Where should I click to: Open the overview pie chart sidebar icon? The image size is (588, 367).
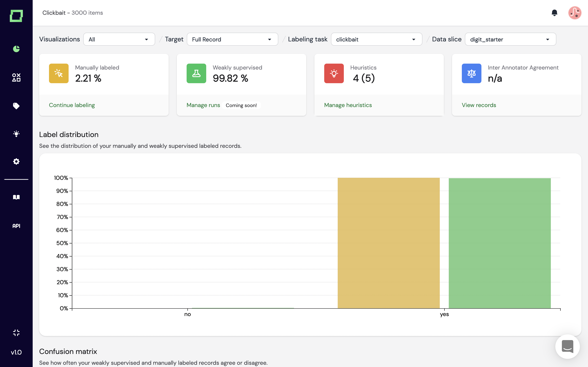[x=16, y=49]
